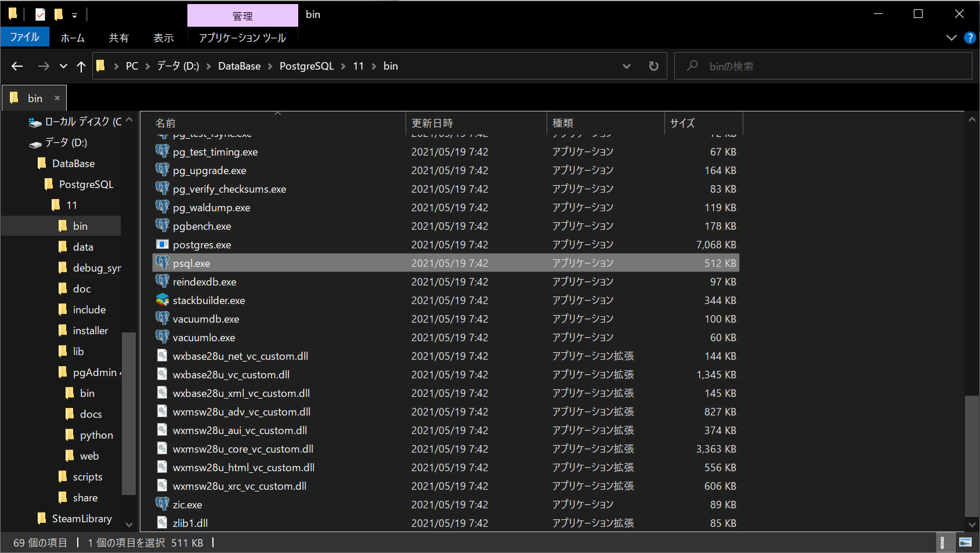Screen dimensions: 980x553
Task: Select the include folder in tree
Action: tap(89, 309)
